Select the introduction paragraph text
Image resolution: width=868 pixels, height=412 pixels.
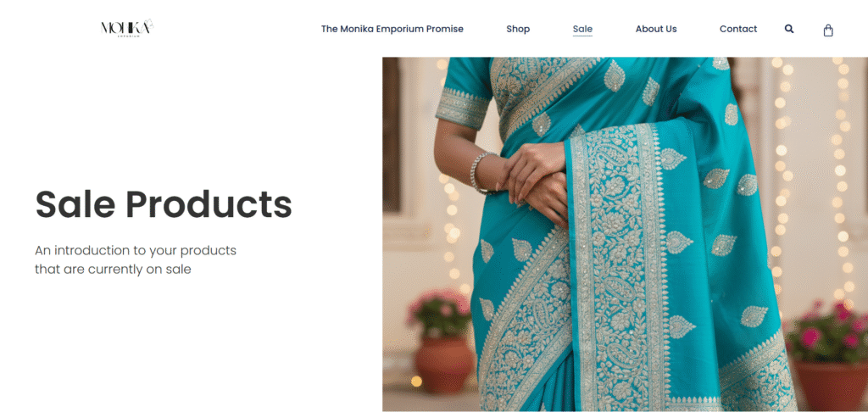[x=136, y=259]
